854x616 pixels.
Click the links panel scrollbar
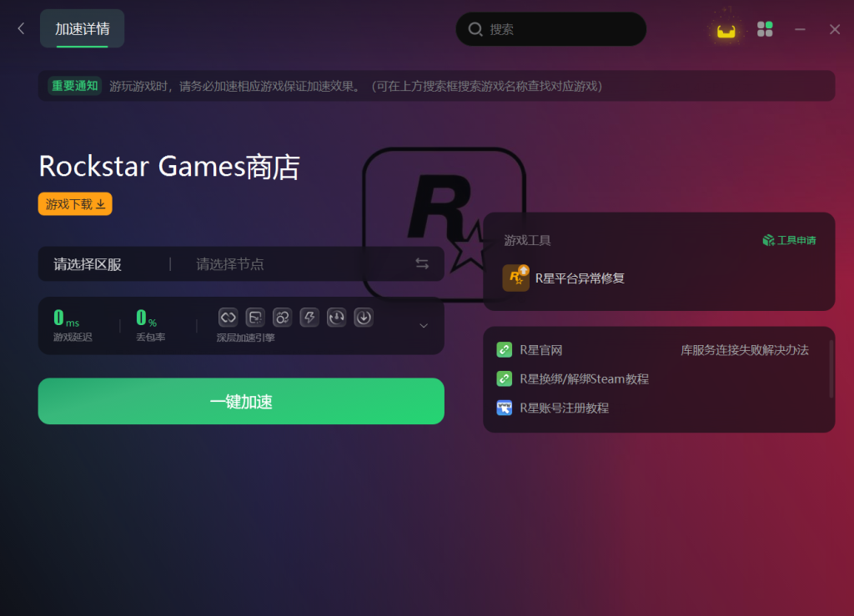[x=831, y=369]
